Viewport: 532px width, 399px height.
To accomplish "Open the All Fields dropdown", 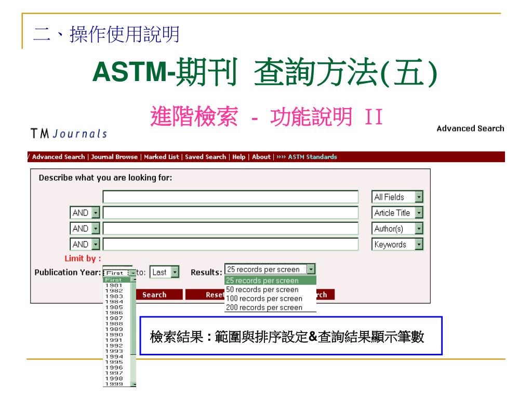I will click(397, 197).
